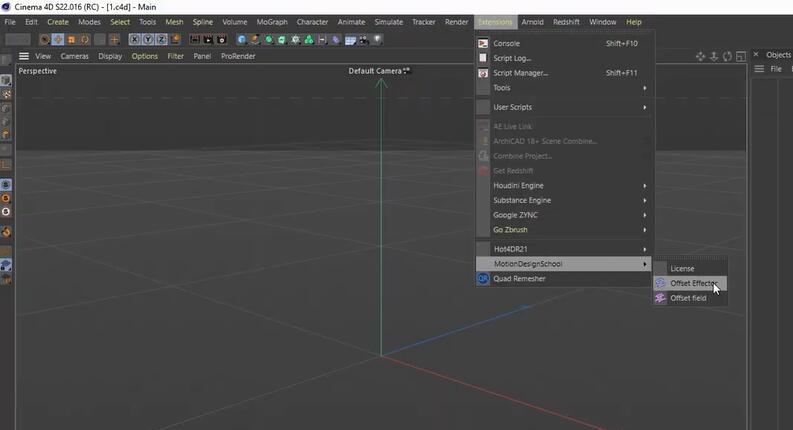This screenshot has width=793, height=430.
Task: Activate the Rotate tool
Action: click(84, 39)
